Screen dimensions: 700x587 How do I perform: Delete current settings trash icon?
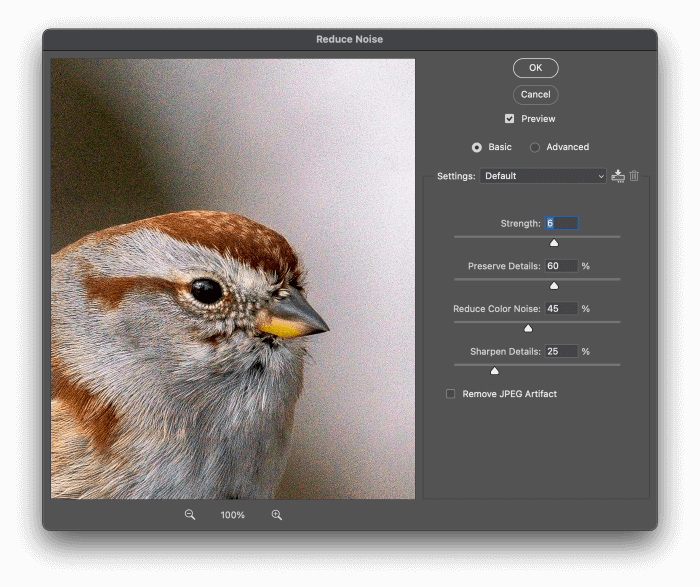tap(634, 176)
